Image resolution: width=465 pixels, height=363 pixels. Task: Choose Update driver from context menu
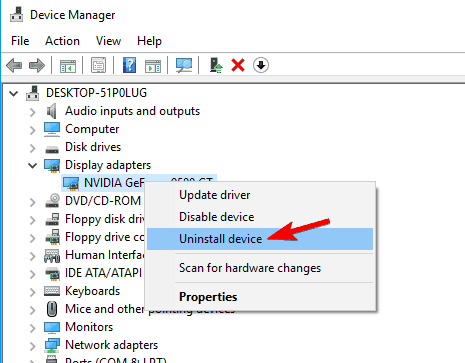[x=260, y=195]
